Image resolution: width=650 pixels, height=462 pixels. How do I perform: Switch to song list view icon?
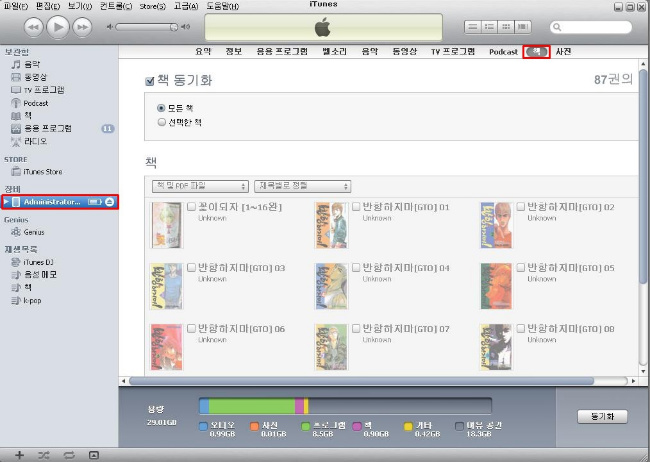click(x=472, y=27)
